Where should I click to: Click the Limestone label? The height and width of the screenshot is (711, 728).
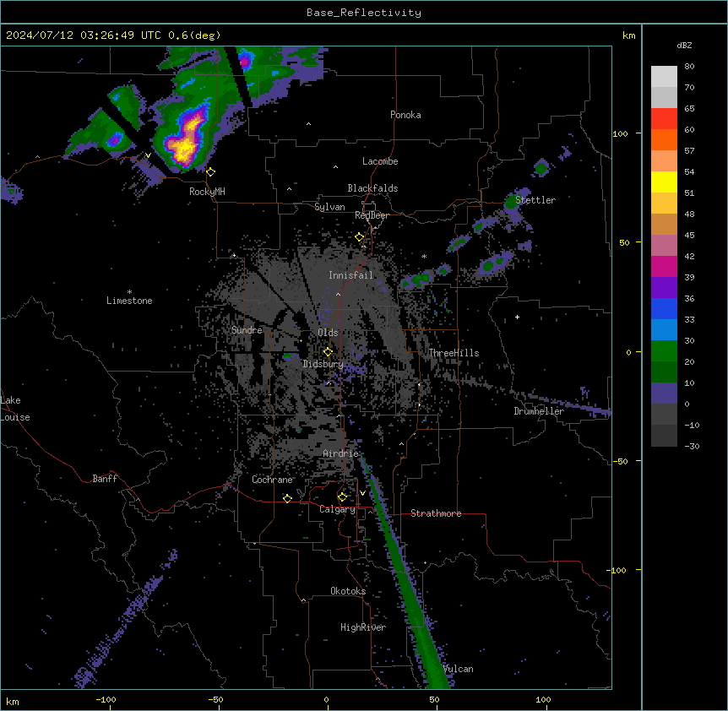pos(129,301)
